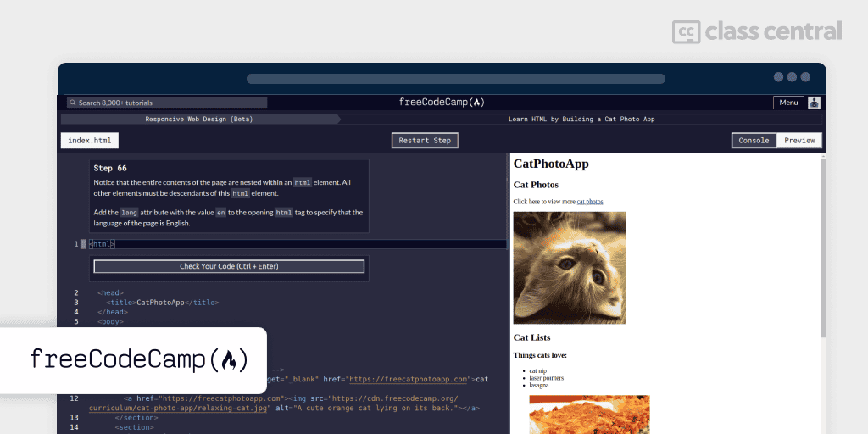Click Check Your Code (Ctrl + Enter)

(229, 266)
